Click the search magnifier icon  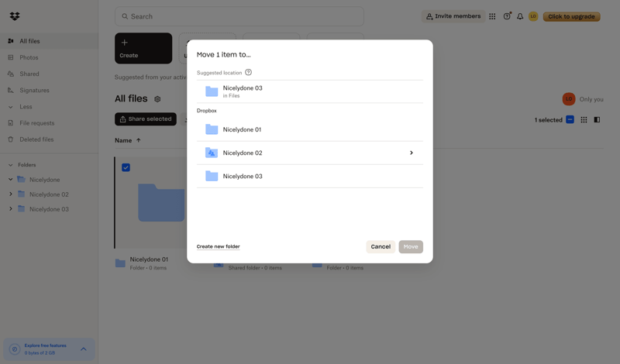click(125, 16)
